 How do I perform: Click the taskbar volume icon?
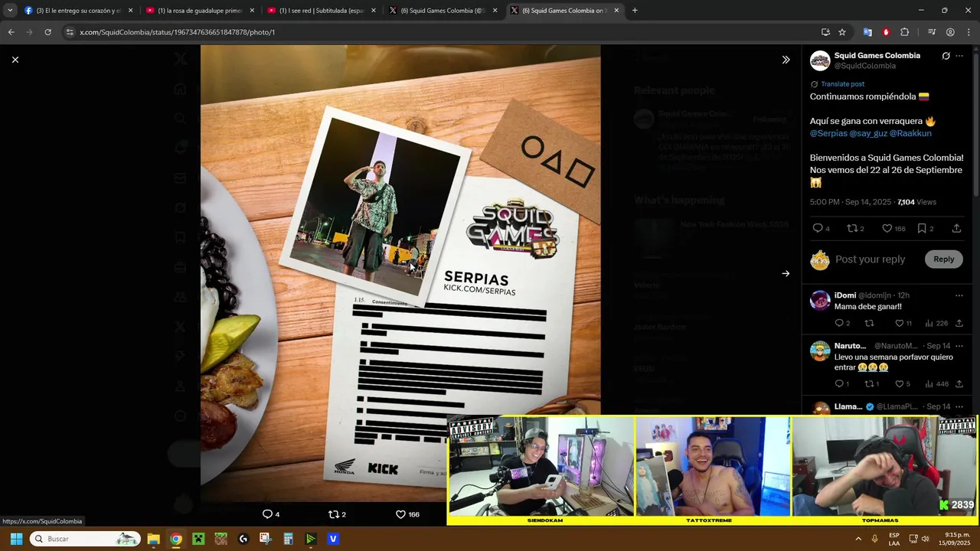pos(925,539)
